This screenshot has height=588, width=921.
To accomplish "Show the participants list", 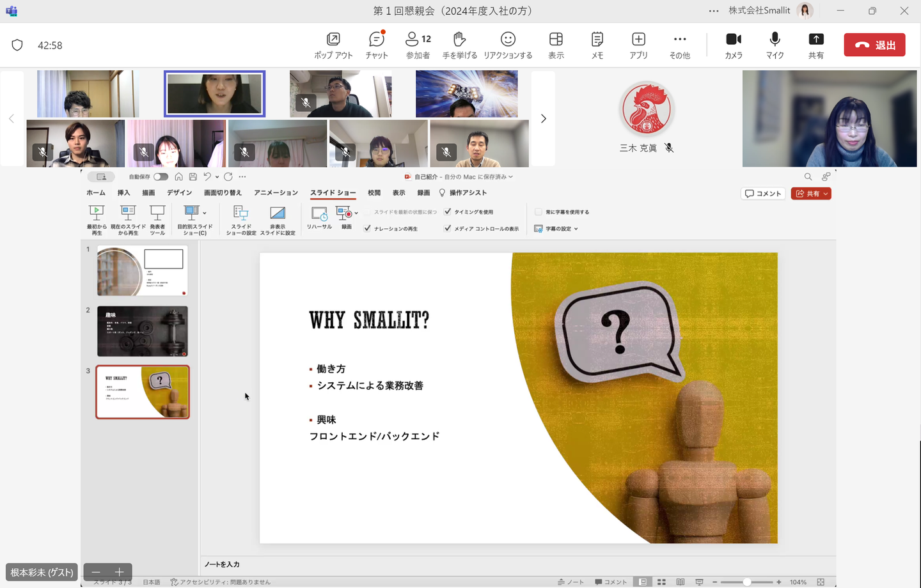I will 418,45.
